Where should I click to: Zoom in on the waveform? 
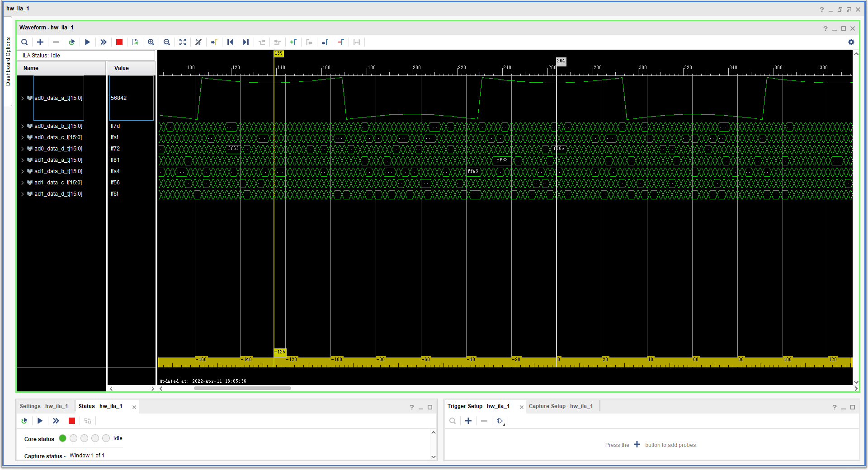pyautogui.click(x=151, y=42)
